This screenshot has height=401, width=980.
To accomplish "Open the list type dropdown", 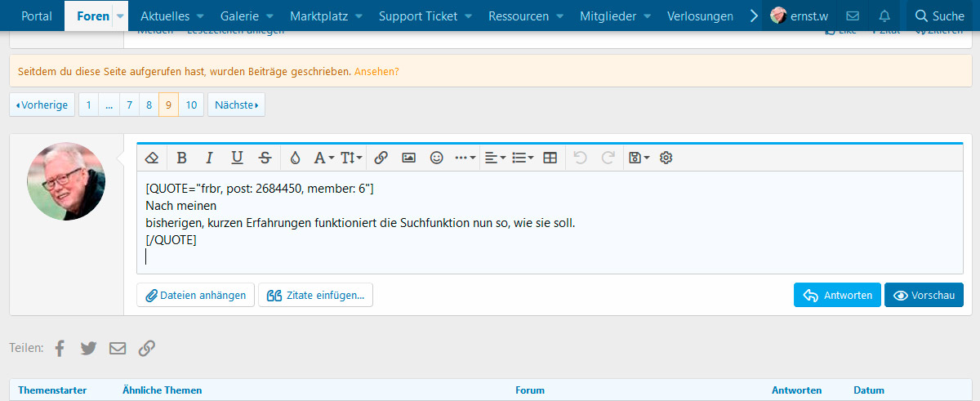I will click(x=523, y=158).
